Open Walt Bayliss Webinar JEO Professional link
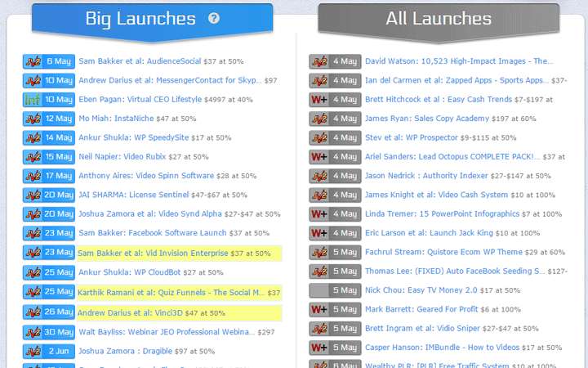This screenshot has width=588, height=368. [167, 332]
